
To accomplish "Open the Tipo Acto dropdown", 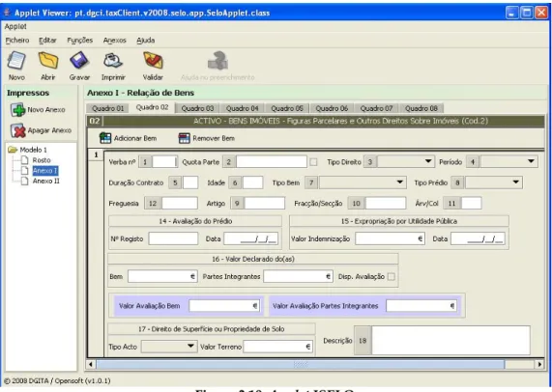I will [x=168, y=347].
